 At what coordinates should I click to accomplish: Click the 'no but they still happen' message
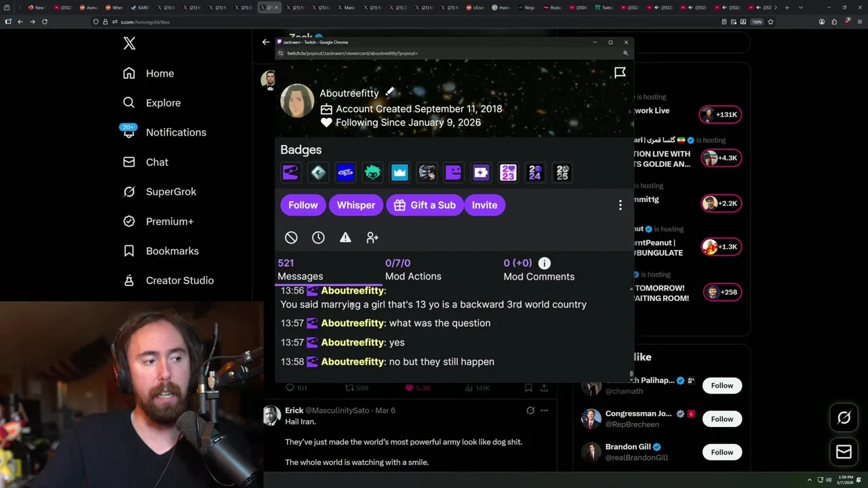[441, 362]
